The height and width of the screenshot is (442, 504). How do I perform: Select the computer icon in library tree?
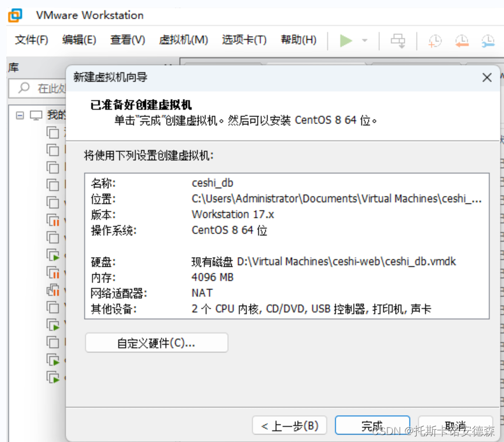click(x=36, y=115)
